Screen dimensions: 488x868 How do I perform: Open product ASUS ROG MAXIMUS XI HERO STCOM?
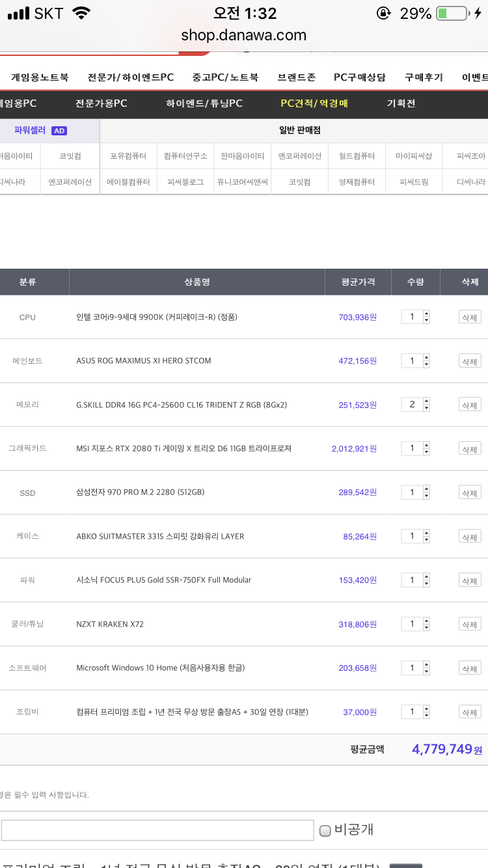(144, 361)
